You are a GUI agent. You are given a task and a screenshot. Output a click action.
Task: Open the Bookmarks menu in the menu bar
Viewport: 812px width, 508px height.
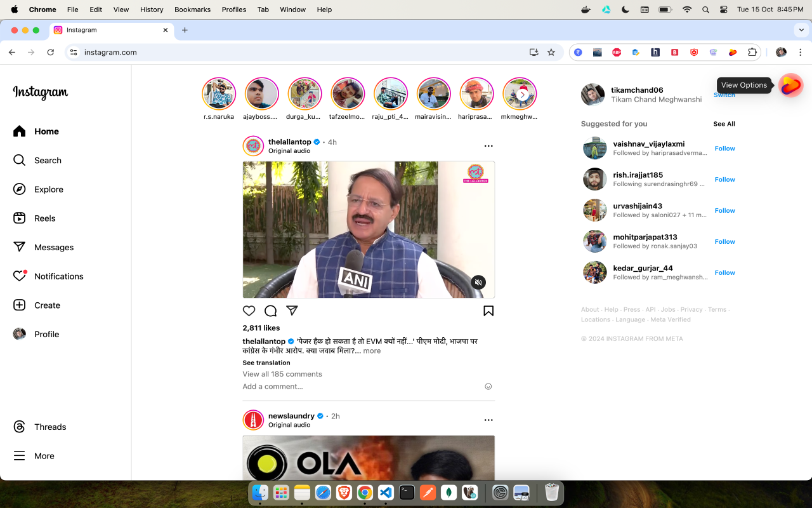tap(192, 10)
